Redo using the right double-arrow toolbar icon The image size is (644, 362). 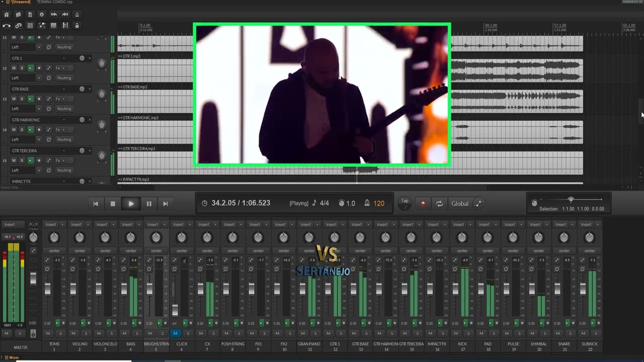coord(65,15)
